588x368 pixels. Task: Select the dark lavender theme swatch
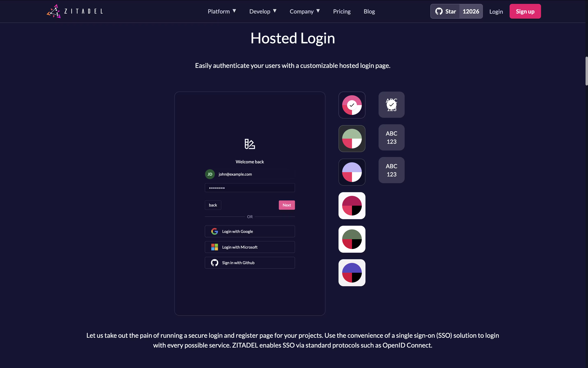[352, 172]
